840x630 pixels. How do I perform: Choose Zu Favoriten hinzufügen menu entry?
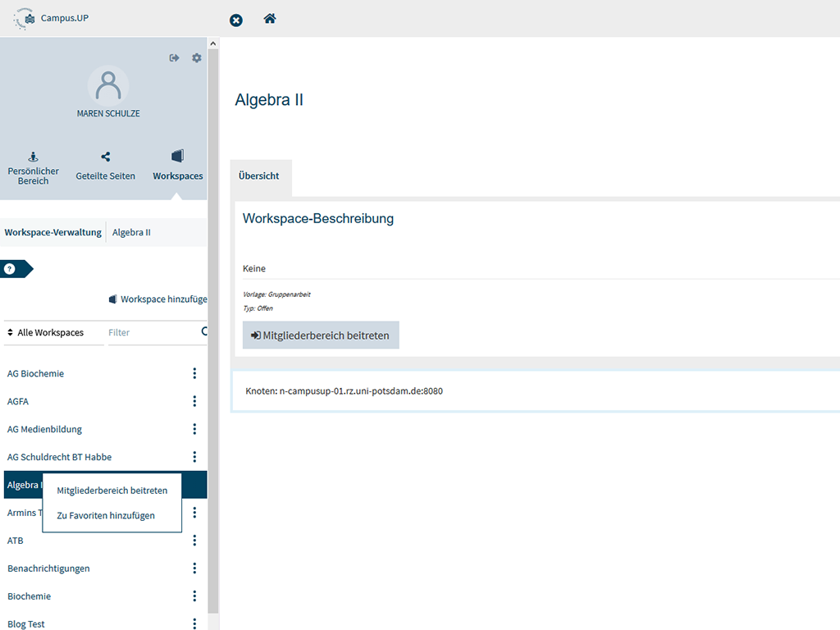click(106, 516)
